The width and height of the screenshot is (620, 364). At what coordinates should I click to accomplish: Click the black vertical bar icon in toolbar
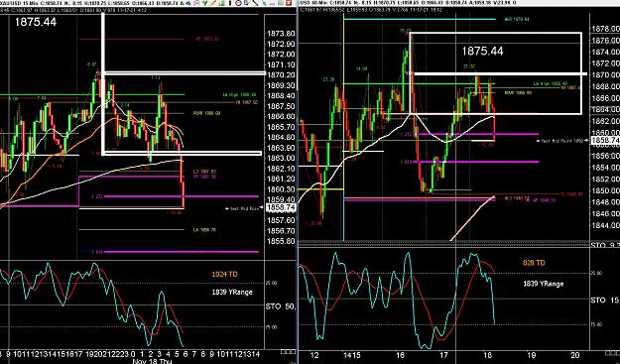click(x=230, y=3)
